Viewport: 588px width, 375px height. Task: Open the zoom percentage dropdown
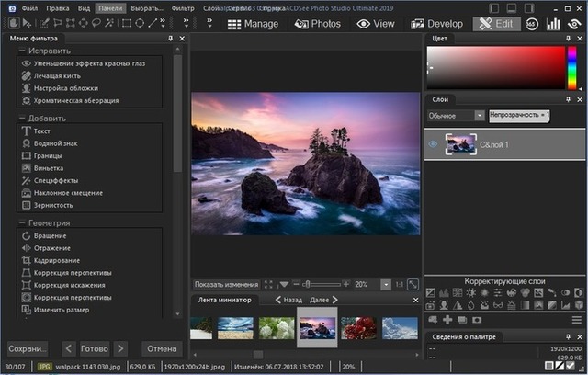pos(385,285)
